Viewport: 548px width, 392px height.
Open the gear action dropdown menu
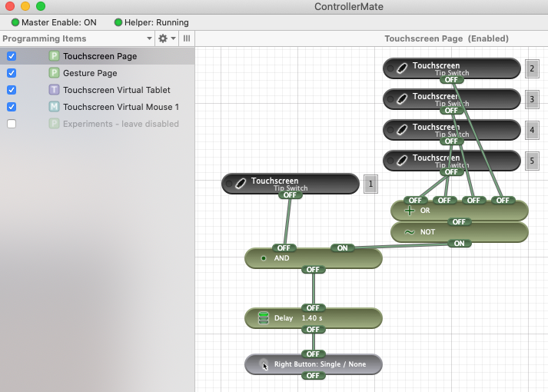pyautogui.click(x=166, y=38)
